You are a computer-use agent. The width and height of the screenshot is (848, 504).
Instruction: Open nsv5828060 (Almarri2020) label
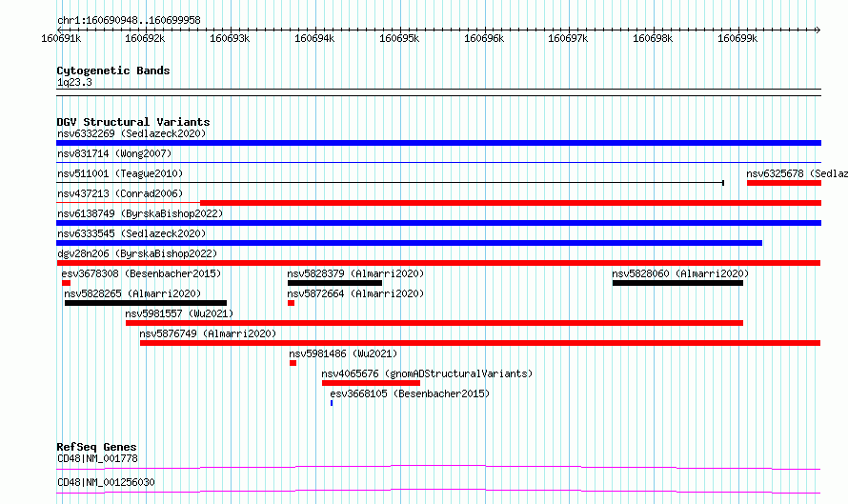pos(680,273)
